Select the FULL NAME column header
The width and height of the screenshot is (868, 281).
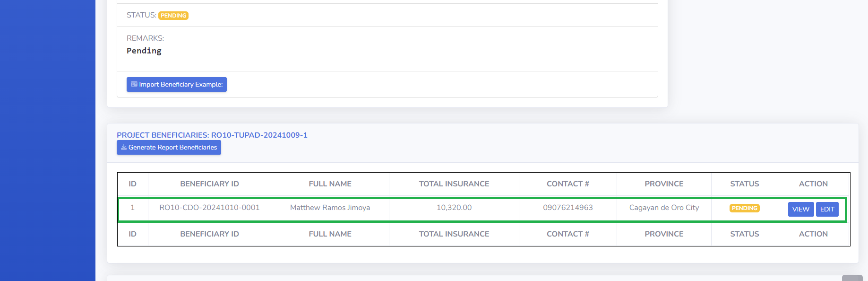[x=330, y=184]
